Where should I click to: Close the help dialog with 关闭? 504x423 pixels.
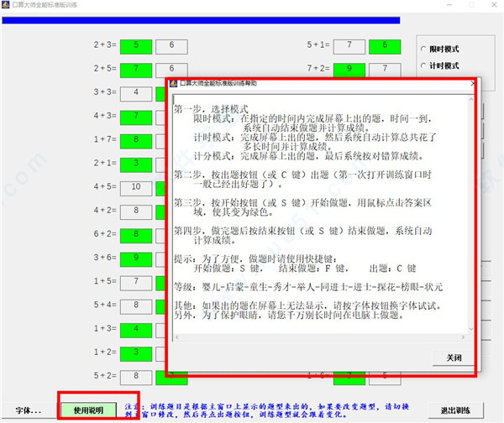click(454, 358)
